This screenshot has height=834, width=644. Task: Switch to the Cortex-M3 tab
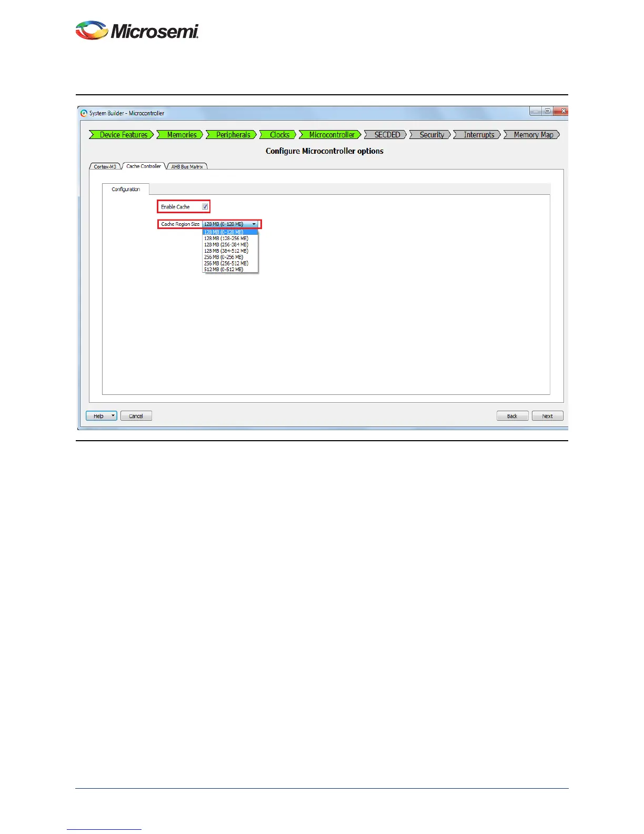pos(105,166)
